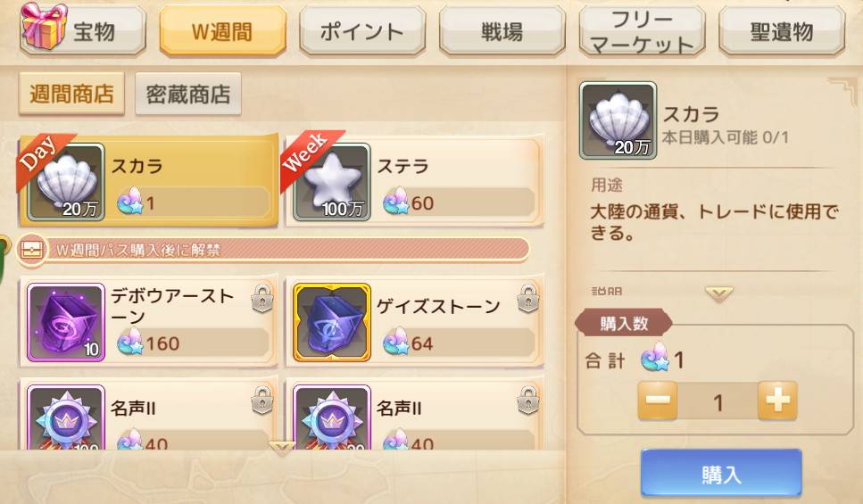Click the purchase quantity number field
Viewport: 863px width, 504px height.
718,401
